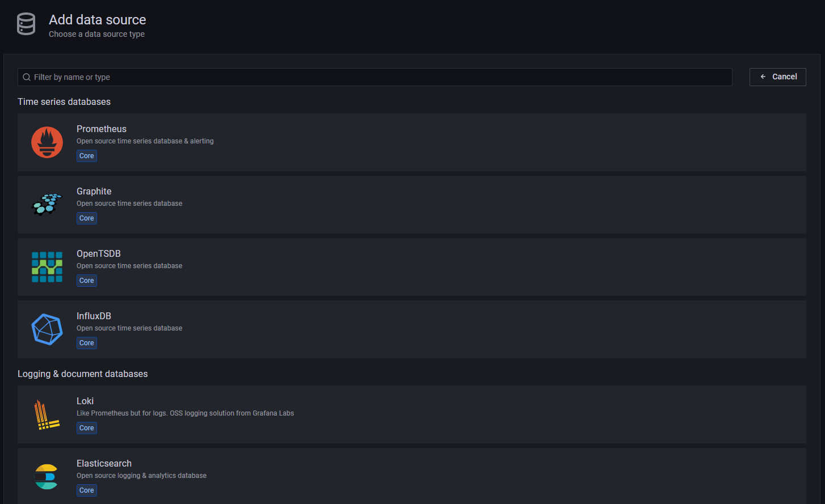The width and height of the screenshot is (825, 504).
Task: Click the Prometheus flame logo icon
Action: [47, 142]
